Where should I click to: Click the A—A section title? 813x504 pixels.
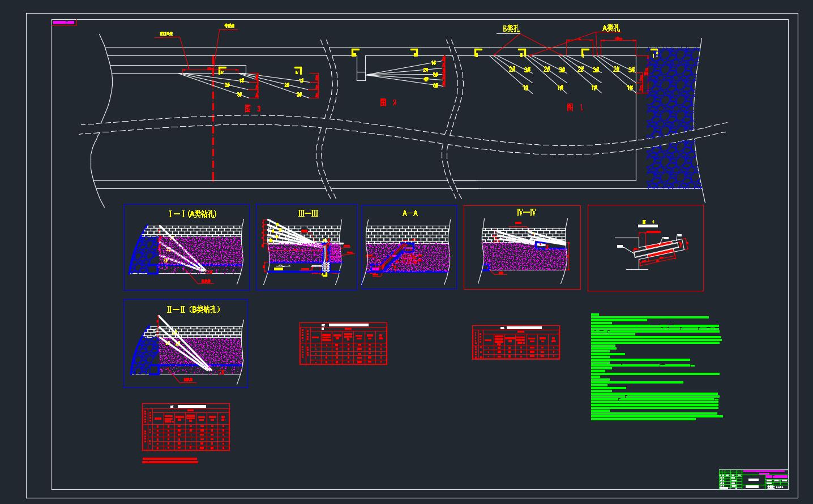pos(410,213)
